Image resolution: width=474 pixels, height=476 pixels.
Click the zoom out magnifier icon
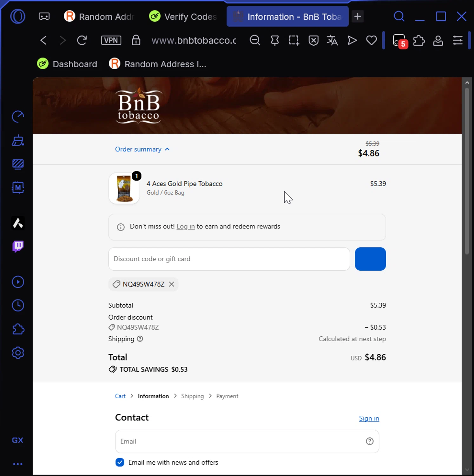(255, 40)
